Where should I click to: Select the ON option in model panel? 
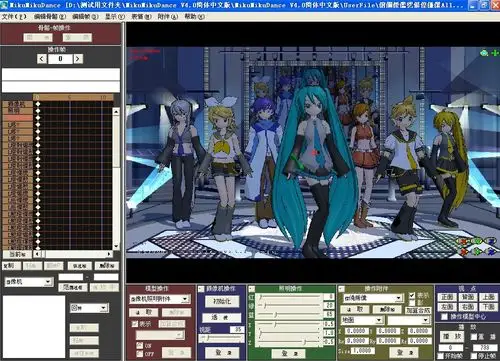click(140, 345)
